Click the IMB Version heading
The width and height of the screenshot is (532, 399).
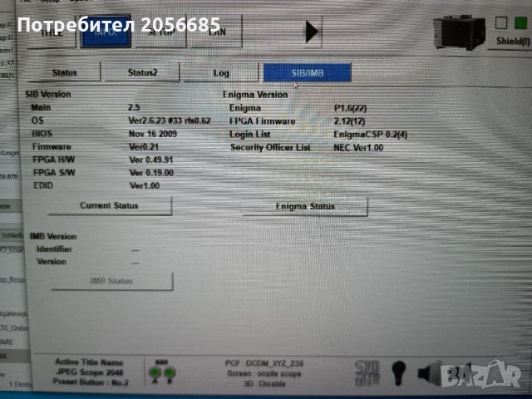pyautogui.click(x=53, y=236)
